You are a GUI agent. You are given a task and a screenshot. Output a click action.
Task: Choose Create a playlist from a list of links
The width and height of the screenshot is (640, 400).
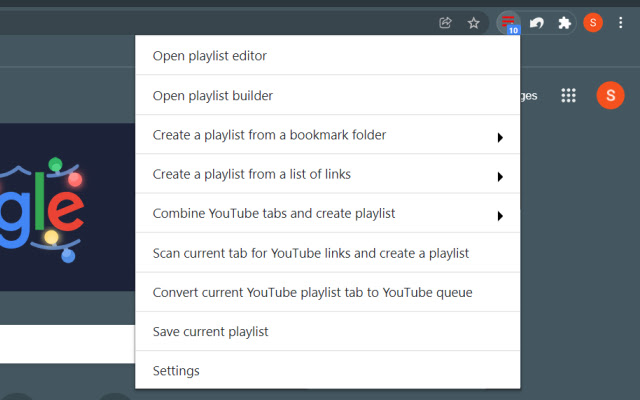point(328,174)
